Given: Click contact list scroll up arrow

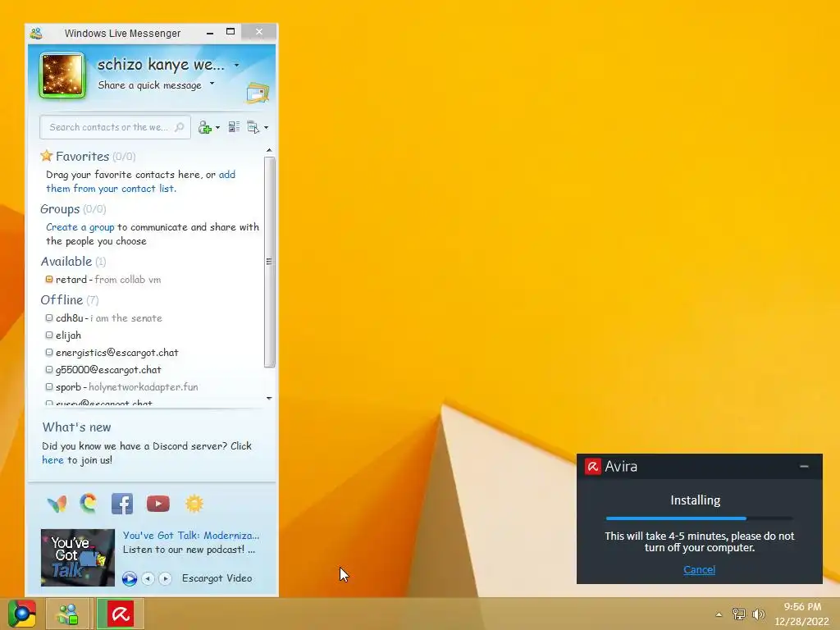Looking at the screenshot, I should pyautogui.click(x=269, y=151).
